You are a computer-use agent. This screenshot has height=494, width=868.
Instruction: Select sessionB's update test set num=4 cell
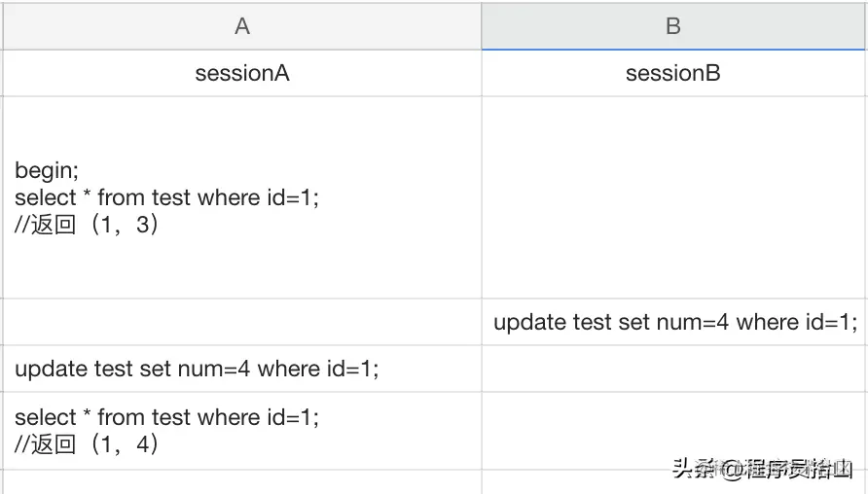click(673, 322)
